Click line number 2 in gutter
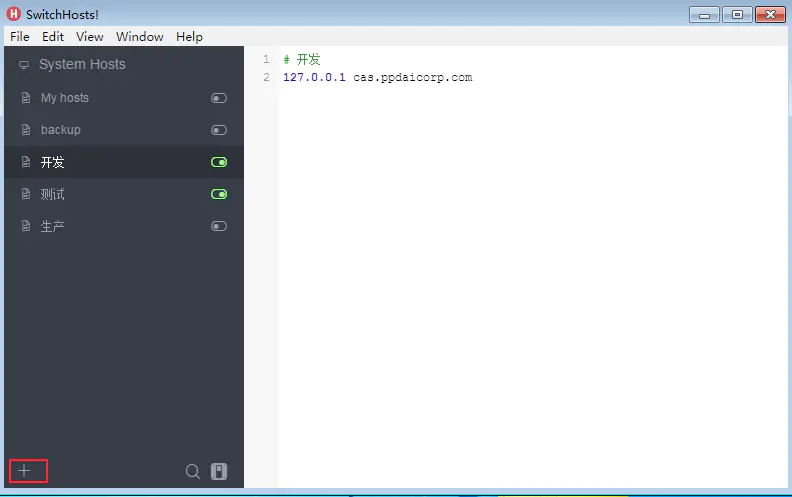The height and width of the screenshot is (497, 792). pos(266,77)
